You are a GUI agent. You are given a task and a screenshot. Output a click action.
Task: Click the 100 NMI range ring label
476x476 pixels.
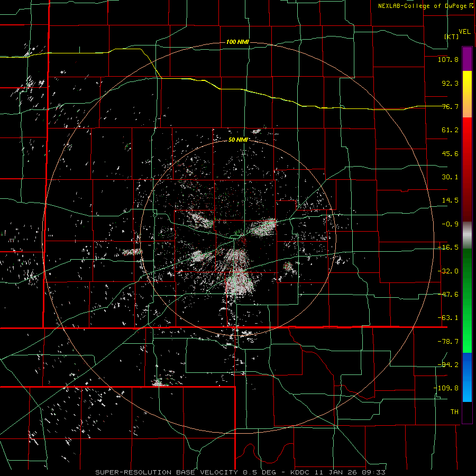point(237,42)
